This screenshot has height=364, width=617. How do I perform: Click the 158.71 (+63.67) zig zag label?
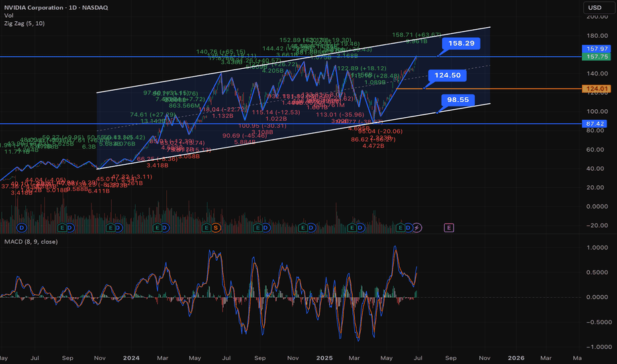point(416,35)
